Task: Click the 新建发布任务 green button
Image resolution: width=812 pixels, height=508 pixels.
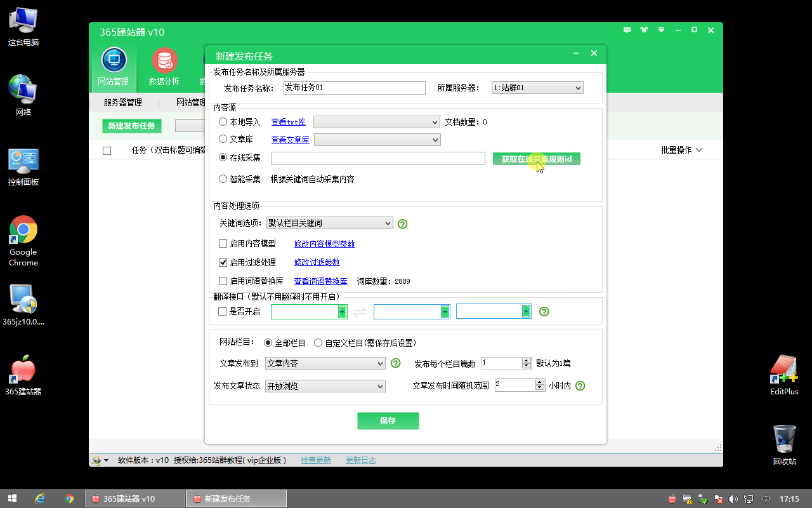Action: pyautogui.click(x=131, y=126)
